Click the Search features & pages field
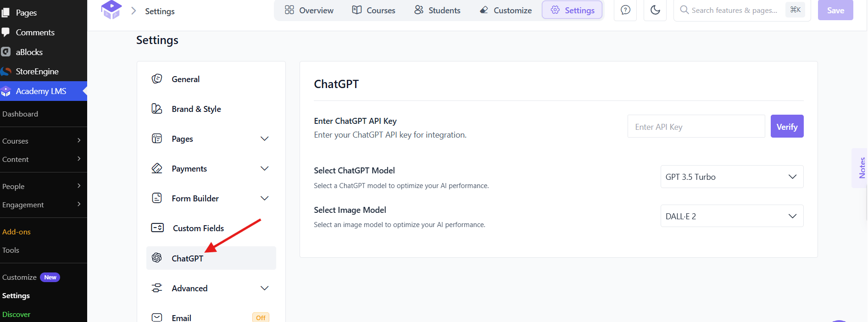 point(734,10)
